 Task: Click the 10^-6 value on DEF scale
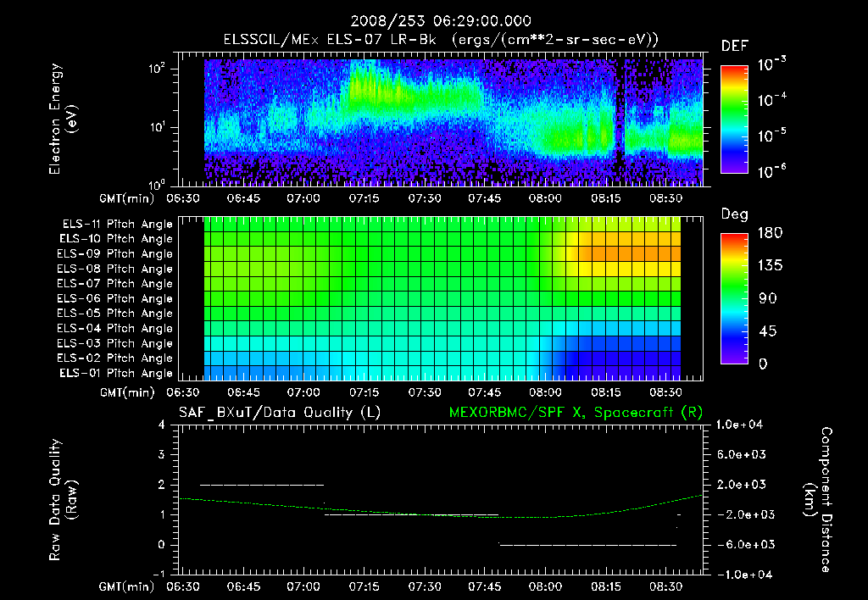[x=771, y=171]
